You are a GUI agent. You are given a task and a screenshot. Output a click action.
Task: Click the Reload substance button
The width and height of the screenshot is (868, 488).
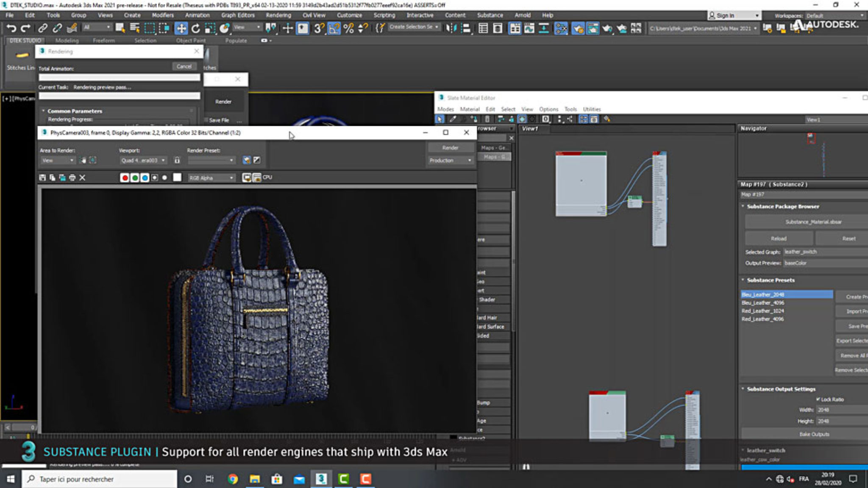[779, 238]
